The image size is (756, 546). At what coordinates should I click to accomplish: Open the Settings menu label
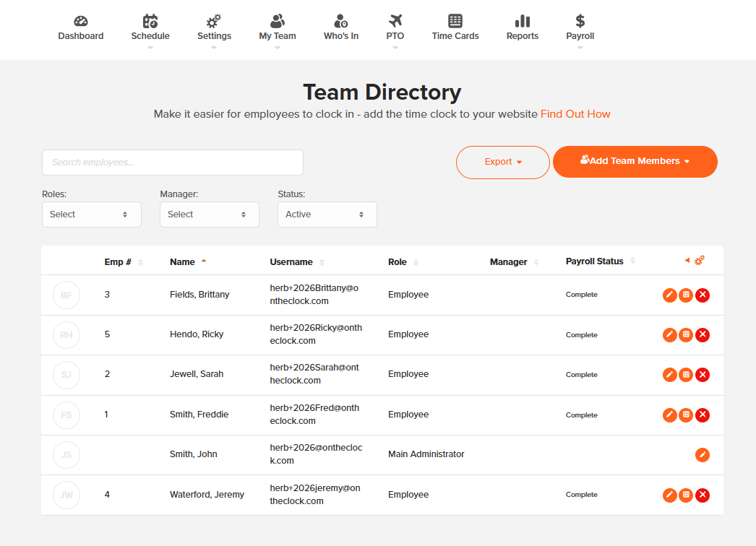214,36
